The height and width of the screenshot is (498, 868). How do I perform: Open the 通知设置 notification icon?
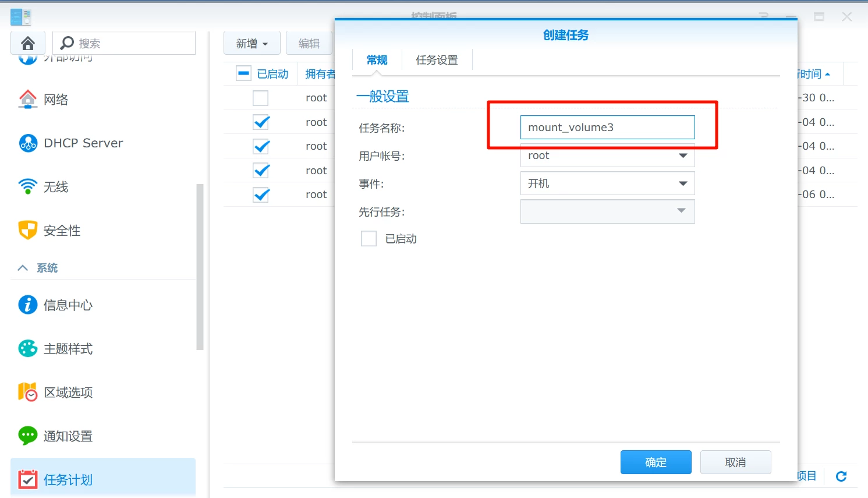pos(27,436)
